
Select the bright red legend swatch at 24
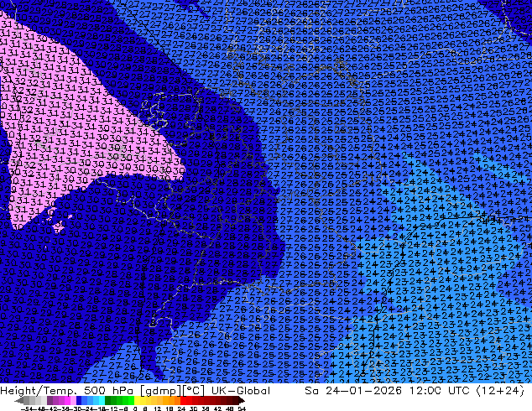click(183, 401)
